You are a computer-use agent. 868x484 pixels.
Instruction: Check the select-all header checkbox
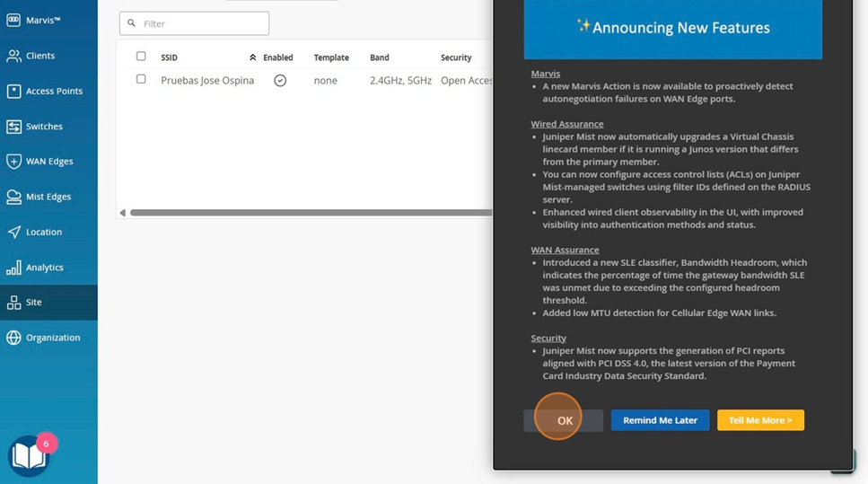(x=141, y=56)
